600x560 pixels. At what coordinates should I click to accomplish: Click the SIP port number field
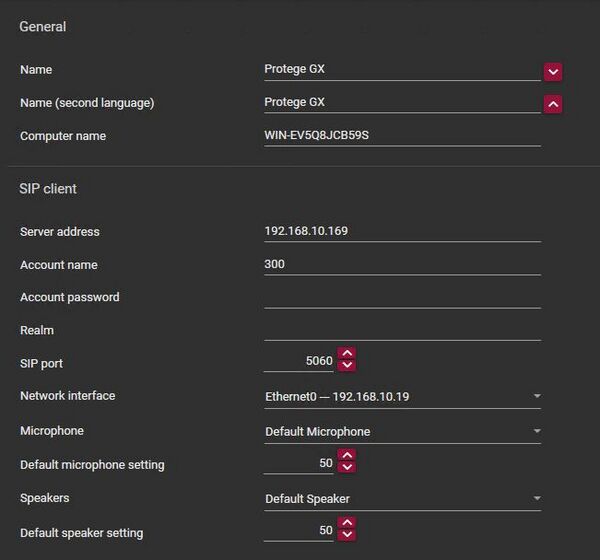coord(300,361)
